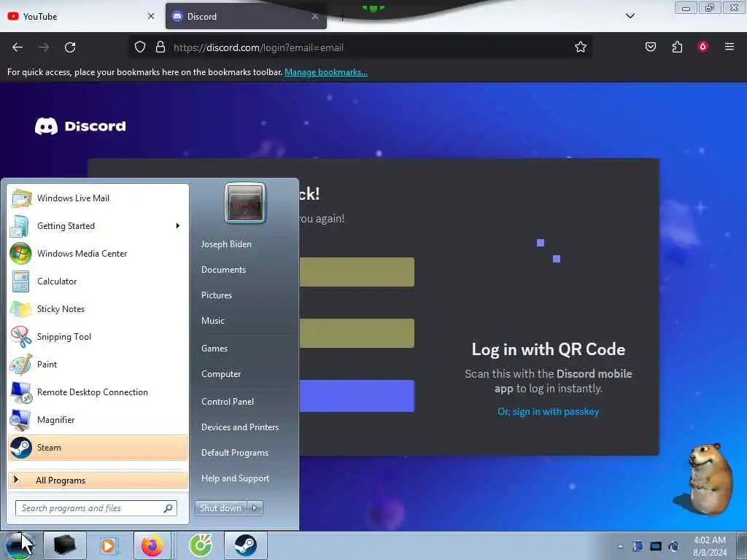Close the Discord tab
The height and width of the screenshot is (560, 747).
click(x=315, y=16)
